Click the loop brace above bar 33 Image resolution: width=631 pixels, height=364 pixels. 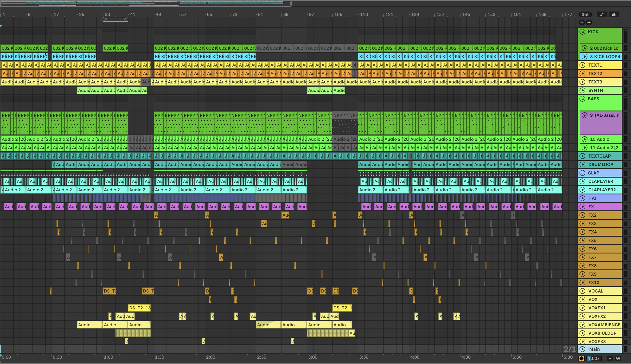tap(115, 19)
